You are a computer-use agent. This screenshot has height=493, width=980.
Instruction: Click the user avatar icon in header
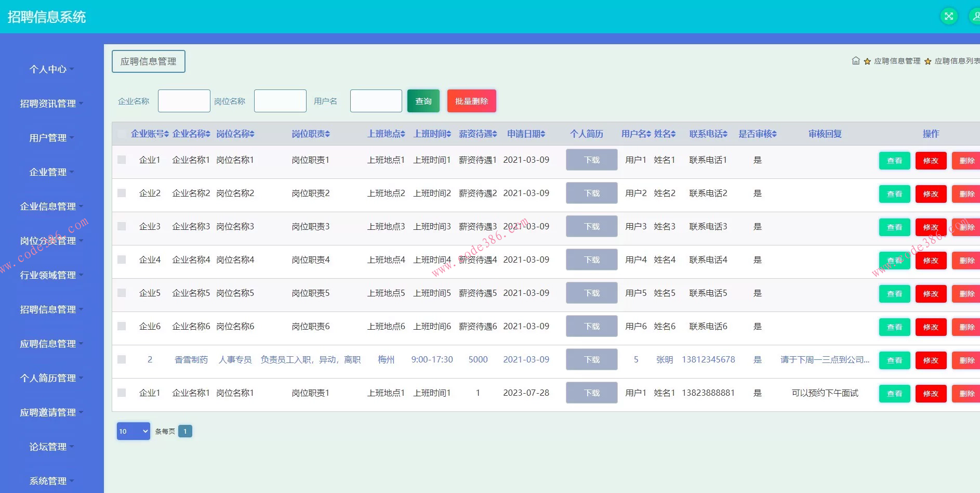click(975, 16)
